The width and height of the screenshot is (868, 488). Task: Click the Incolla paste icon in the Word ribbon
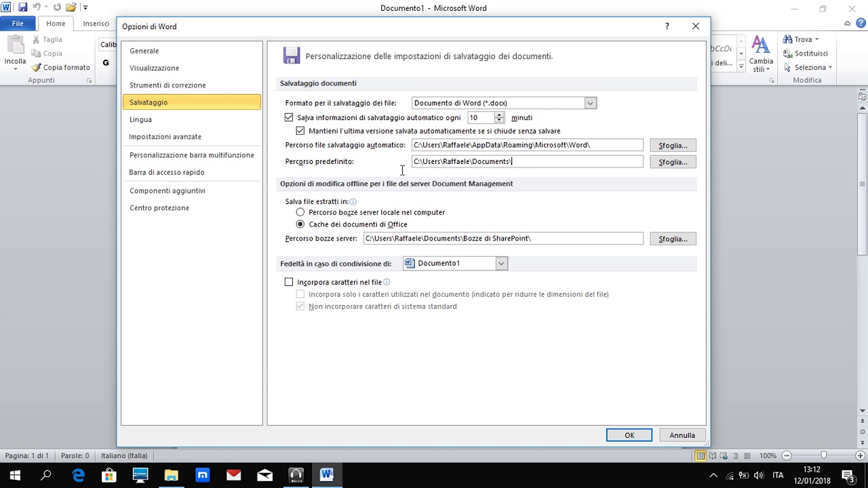pyautogui.click(x=15, y=45)
